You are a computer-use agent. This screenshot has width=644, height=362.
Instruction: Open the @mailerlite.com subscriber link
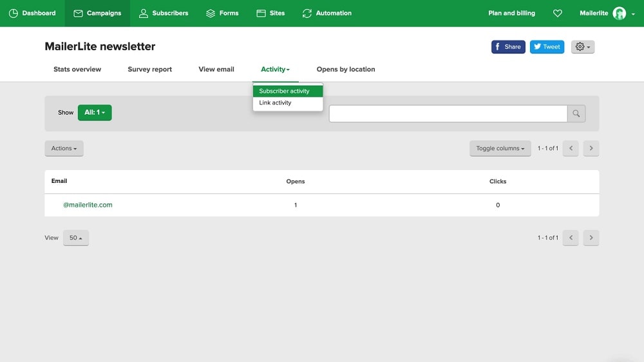tap(88, 205)
